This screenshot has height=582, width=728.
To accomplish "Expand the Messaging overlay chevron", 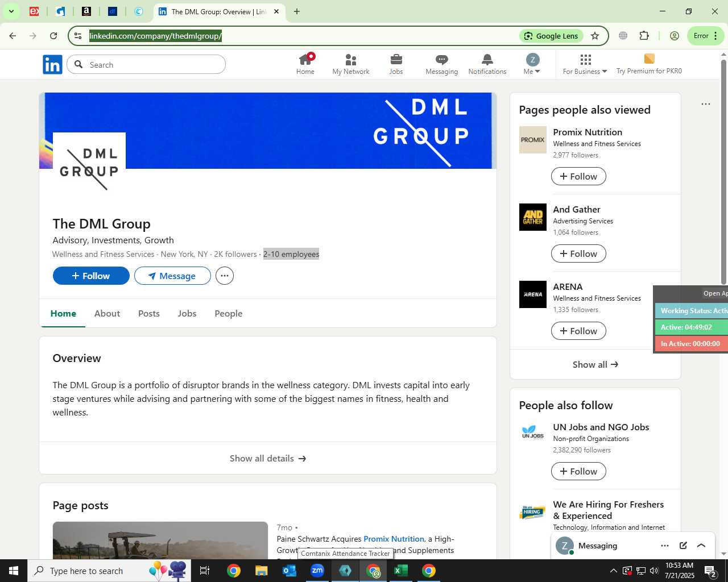I will (701, 546).
